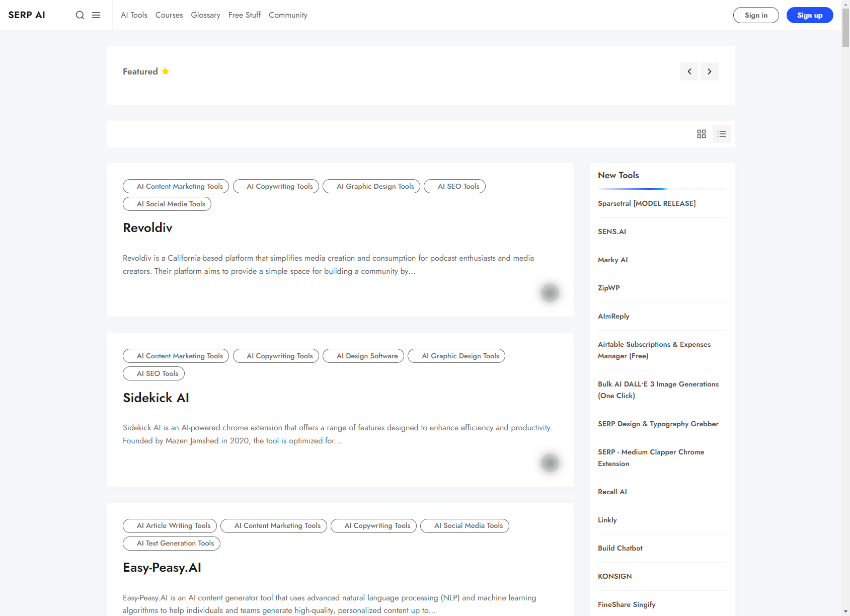The height and width of the screenshot is (616, 850).
Task: Click the Featured star icon
Action: click(x=166, y=71)
